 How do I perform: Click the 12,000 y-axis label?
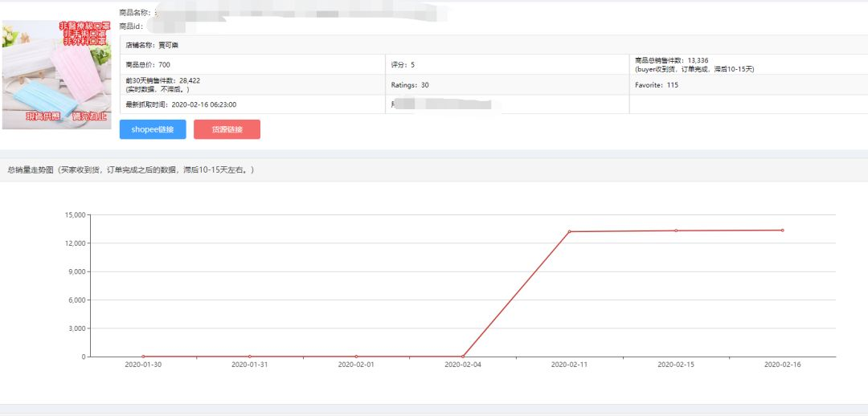[76, 243]
